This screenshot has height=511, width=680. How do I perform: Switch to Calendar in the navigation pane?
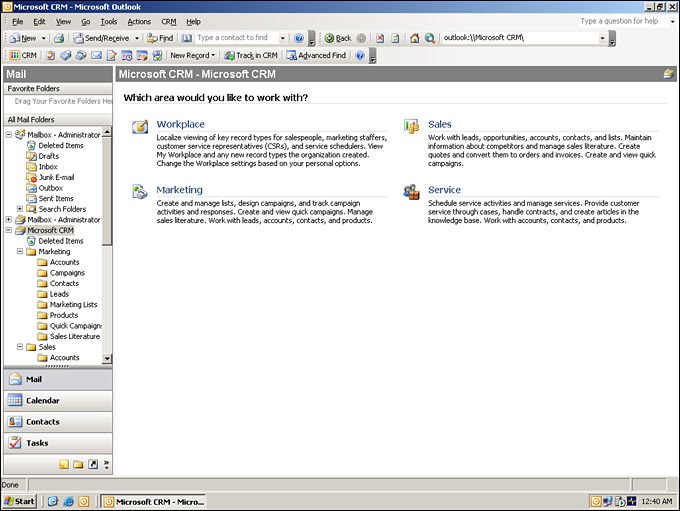pos(58,400)
